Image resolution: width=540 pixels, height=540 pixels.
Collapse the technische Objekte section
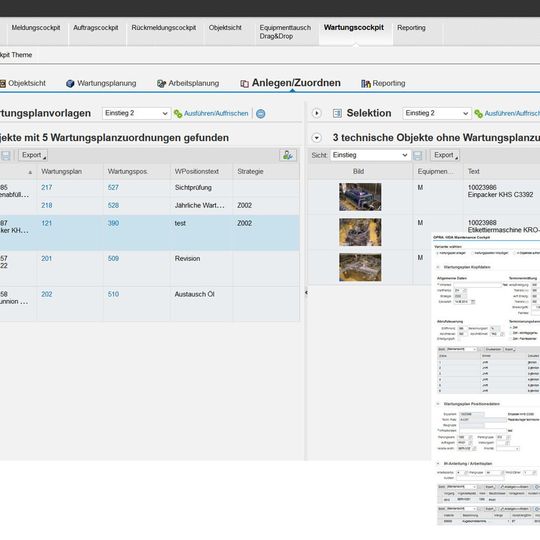click(x=316, y=138)
